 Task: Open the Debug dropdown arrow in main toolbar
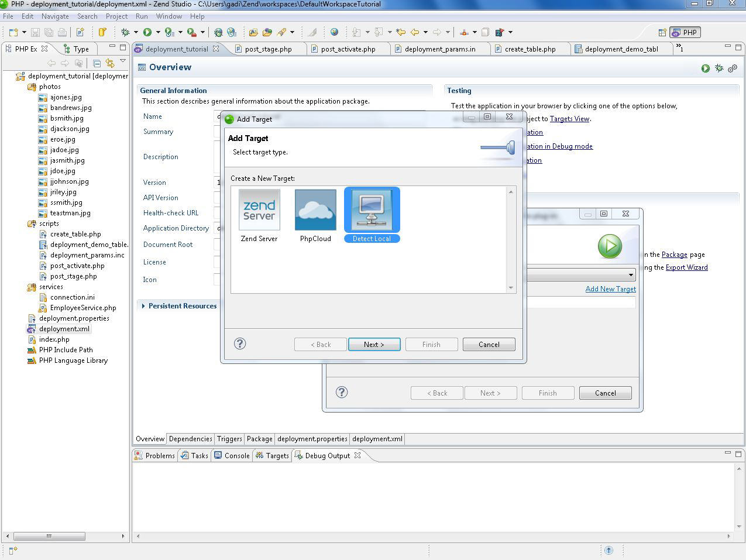(x=136, y=32)
